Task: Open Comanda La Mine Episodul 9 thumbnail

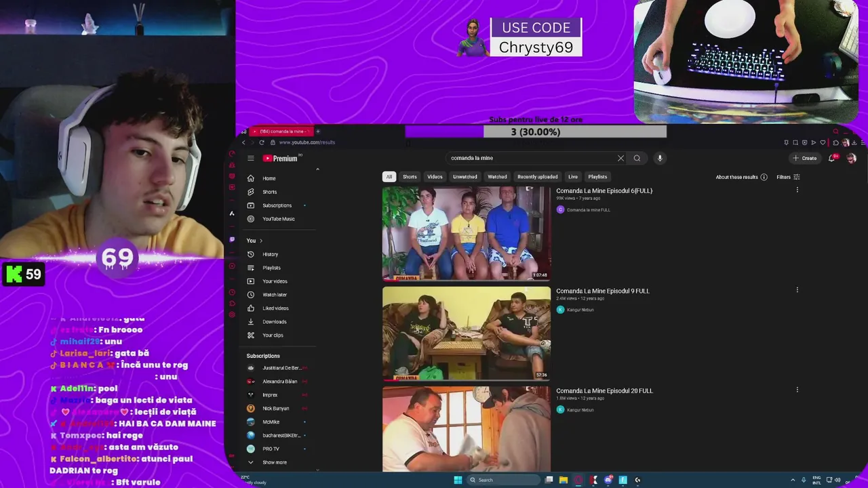Action: tap(467, 333)
